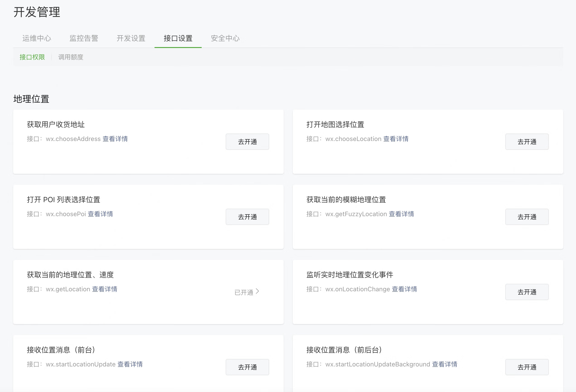Image resolution: width=576 pixels, height=392 pixels.
Task: Enable wx.choosePoi with 去开通 button
Action: coord(247,217)
